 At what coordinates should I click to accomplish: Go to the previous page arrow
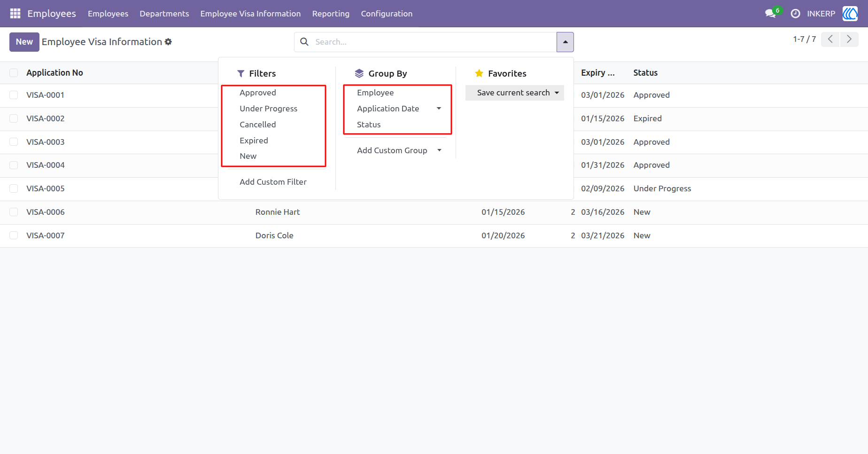pos(830,39)
